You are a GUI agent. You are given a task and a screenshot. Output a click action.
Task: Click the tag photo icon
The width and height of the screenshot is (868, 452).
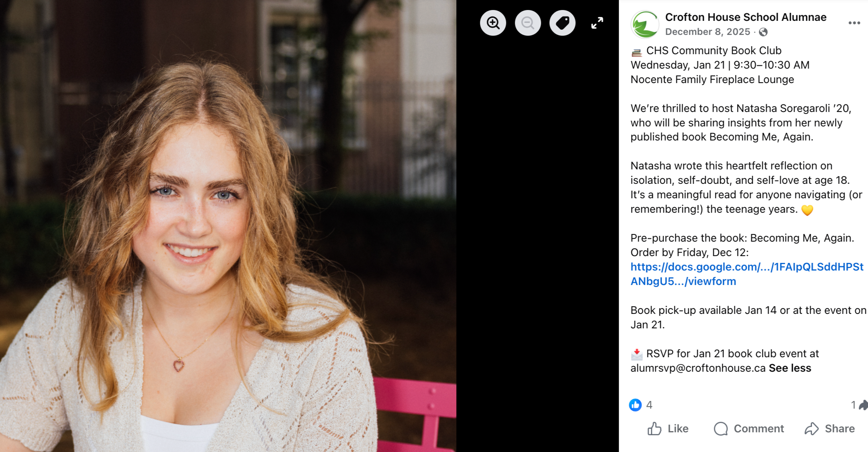[x=562, y=23]
